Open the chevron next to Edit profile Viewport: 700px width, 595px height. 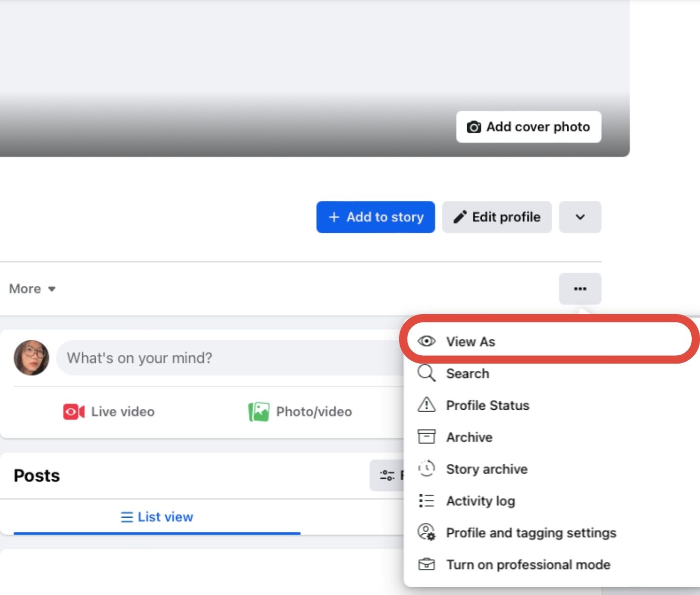tap(580, 217)
